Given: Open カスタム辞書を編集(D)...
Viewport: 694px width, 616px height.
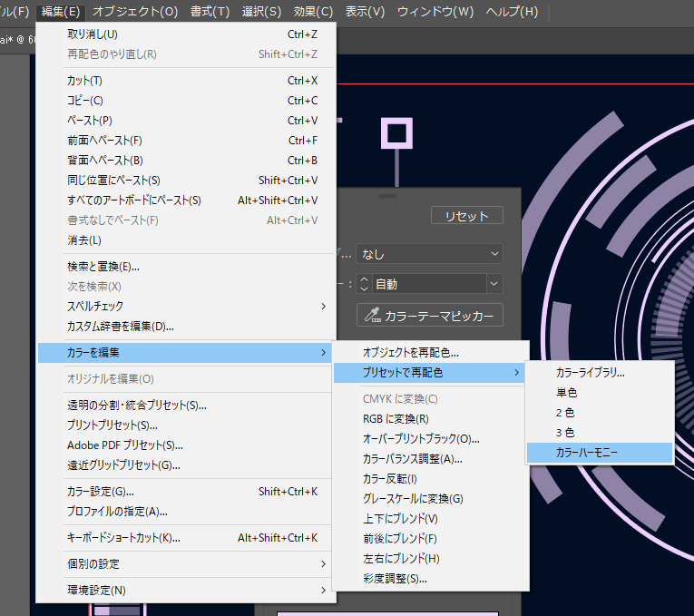Looking at the screenshot, I should (x=186, y=326).
